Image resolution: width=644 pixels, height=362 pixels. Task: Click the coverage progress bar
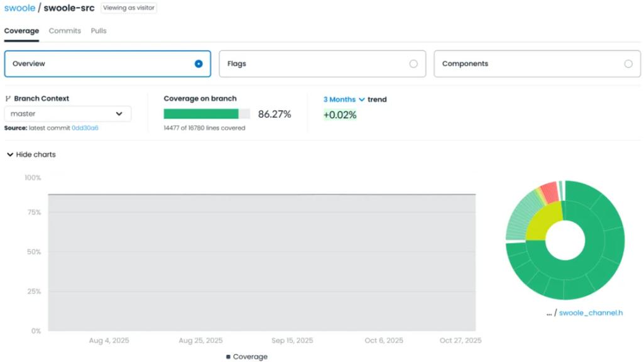tap(207, 114)
